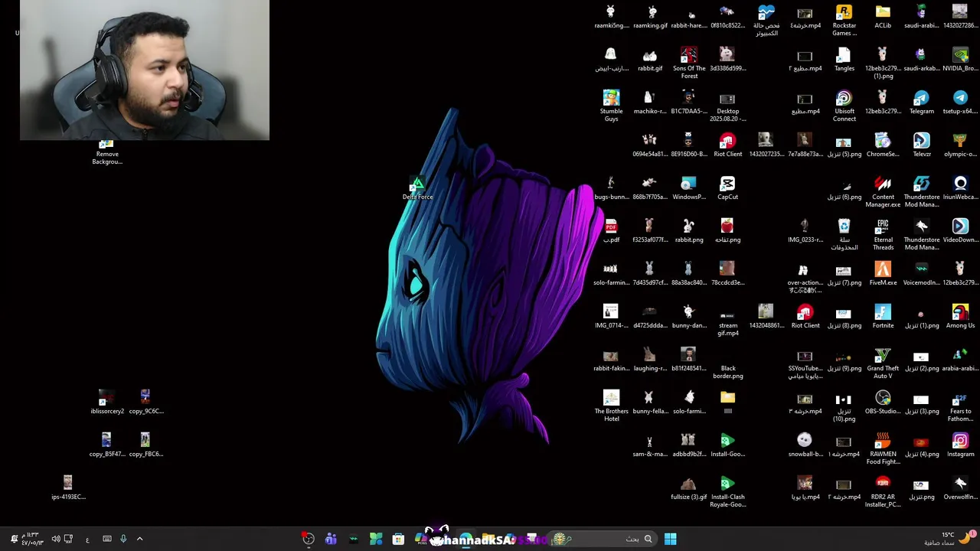Switch the input language indicator ع
The width and height of the screenshot is (980, 551).
[x=87, y=540]
